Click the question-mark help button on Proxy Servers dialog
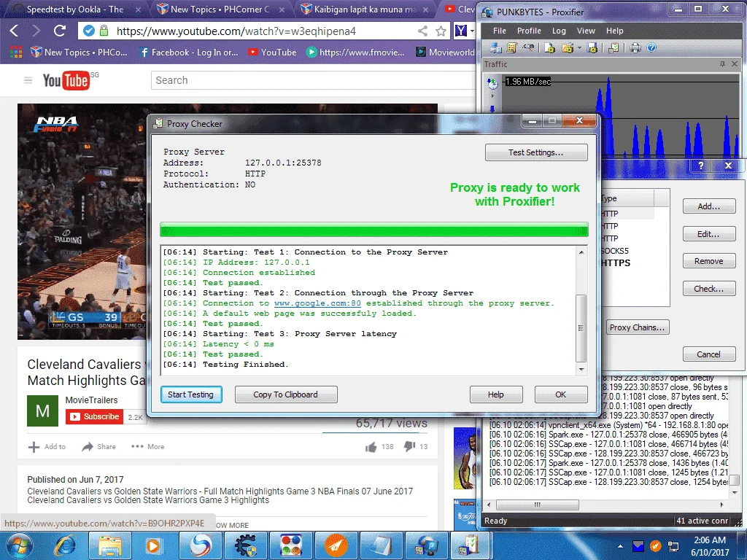The width and height of the screenshot is (747, 560). [701, 166]
